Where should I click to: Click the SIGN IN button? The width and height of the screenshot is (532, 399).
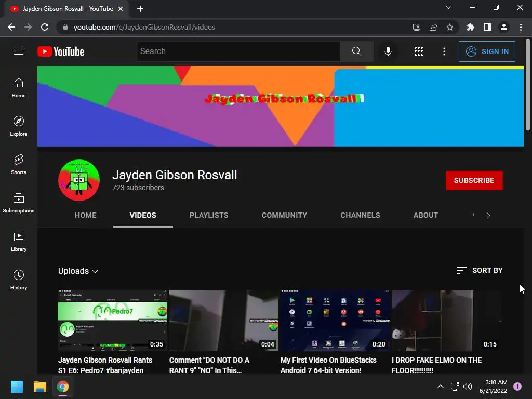[487, 51]
